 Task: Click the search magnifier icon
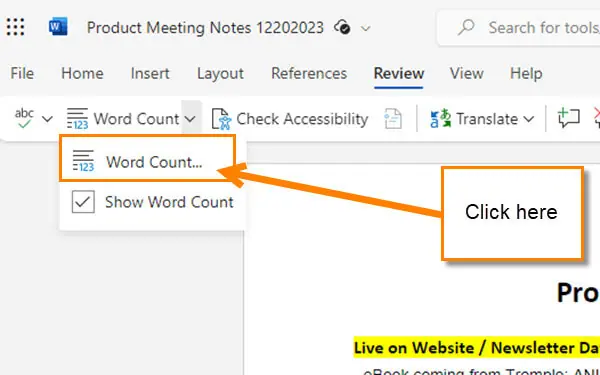466,28
